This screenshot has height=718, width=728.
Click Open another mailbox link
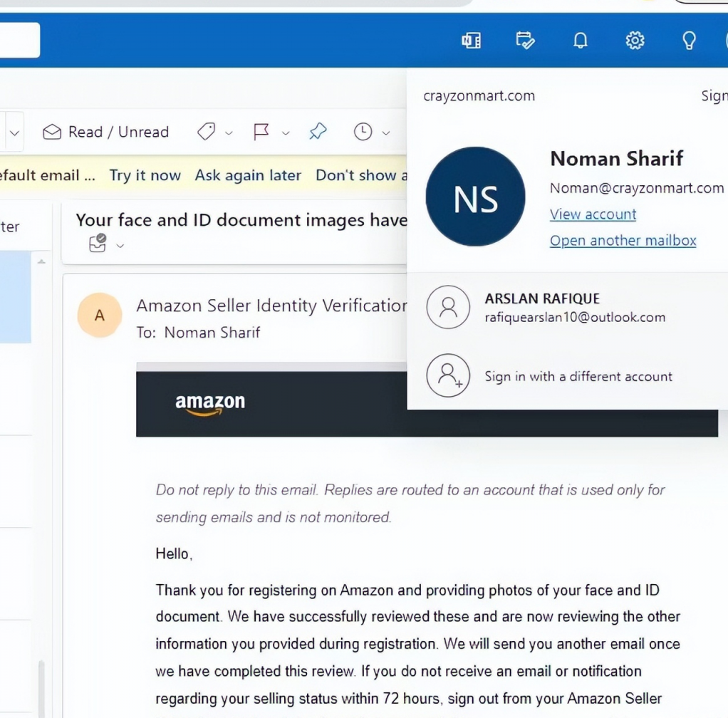(623, 241)
